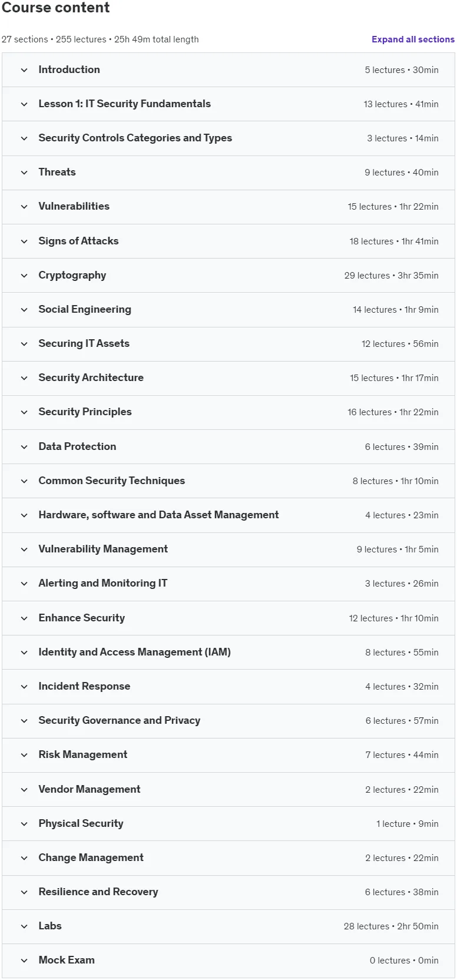Expand Signs of Attacks section

click(x=228, y=241)
